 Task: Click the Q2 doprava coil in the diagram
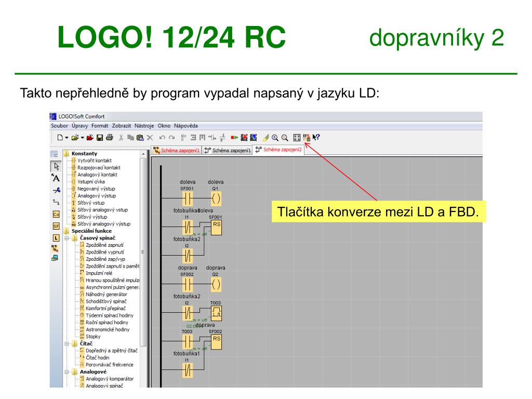coord(216,284)
